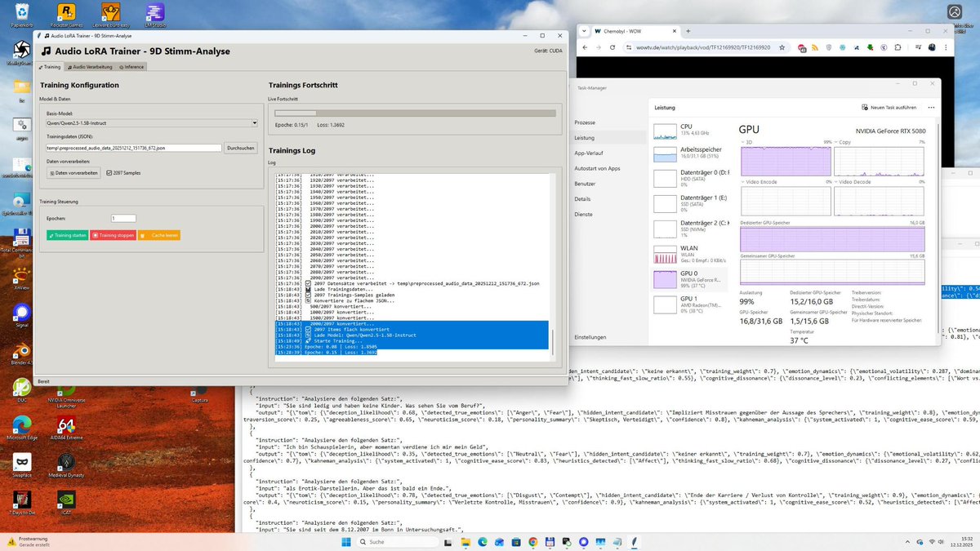Viewport: 980px width, 551px height.
Task: Reload the page in Chrome
Action: 611,47
